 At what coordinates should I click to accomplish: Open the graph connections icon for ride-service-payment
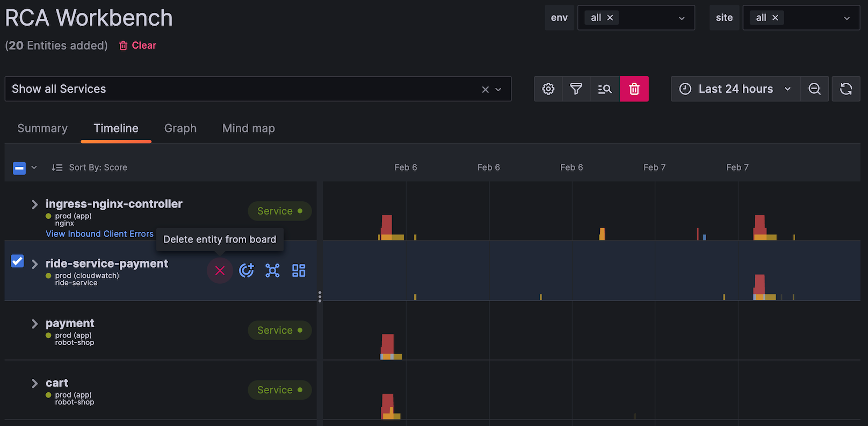pos(272,271)
